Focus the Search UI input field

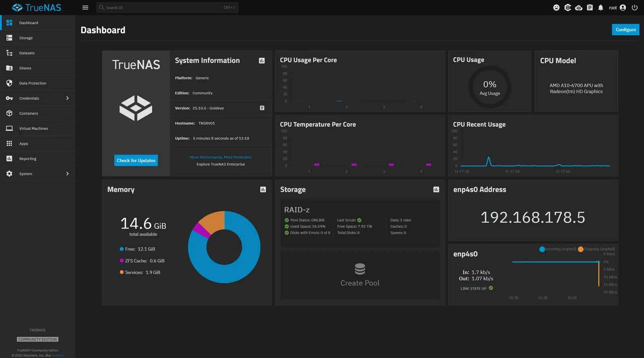coord(167,8)
